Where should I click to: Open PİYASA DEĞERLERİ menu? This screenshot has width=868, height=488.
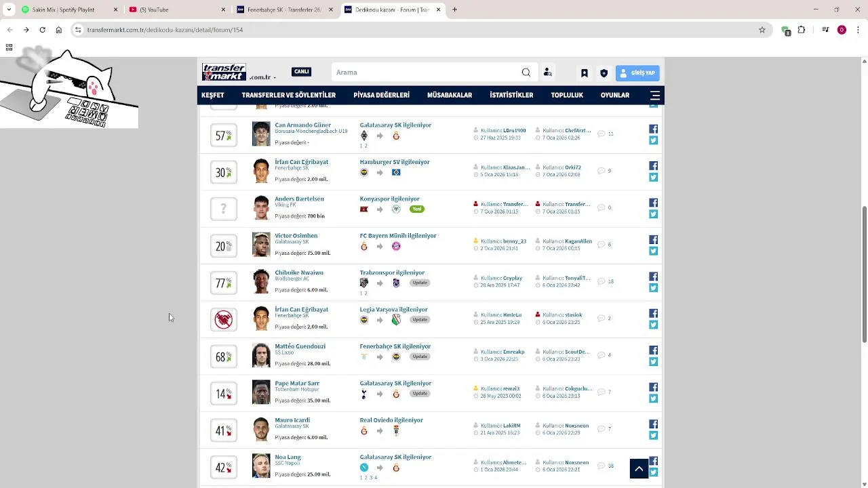pyautogui.click(x=382, y=96)
